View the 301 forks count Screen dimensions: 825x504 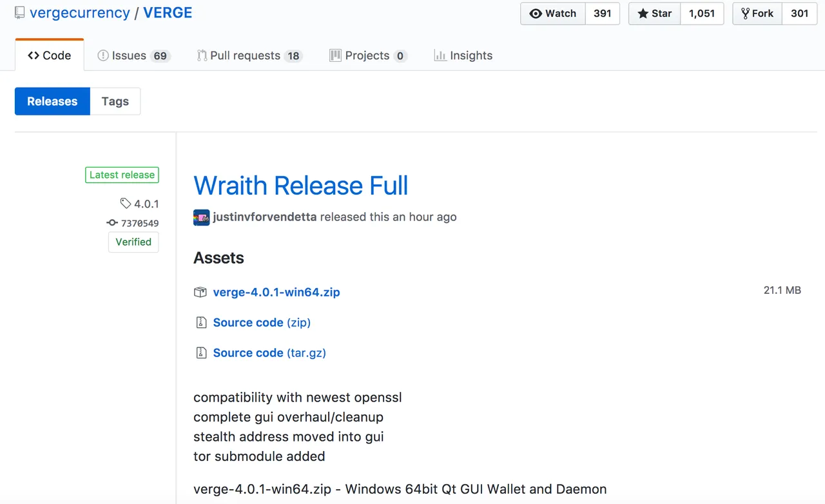pos(800,14)
